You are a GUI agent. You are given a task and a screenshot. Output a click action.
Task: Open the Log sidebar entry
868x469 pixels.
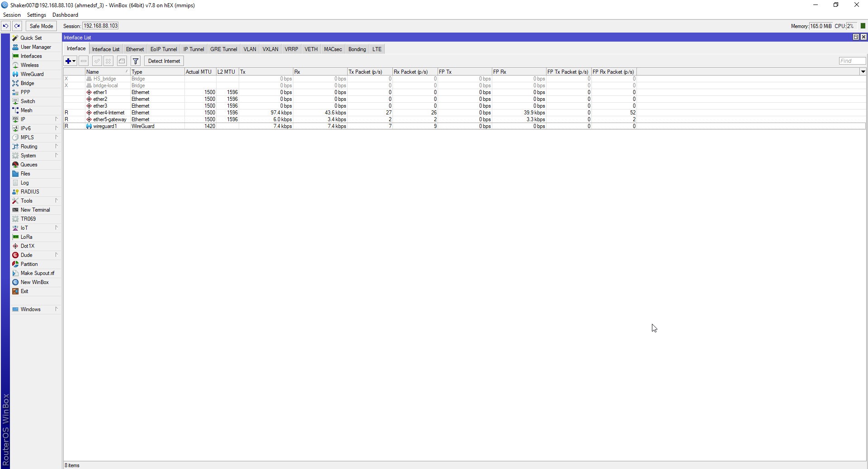coord(36,183)
